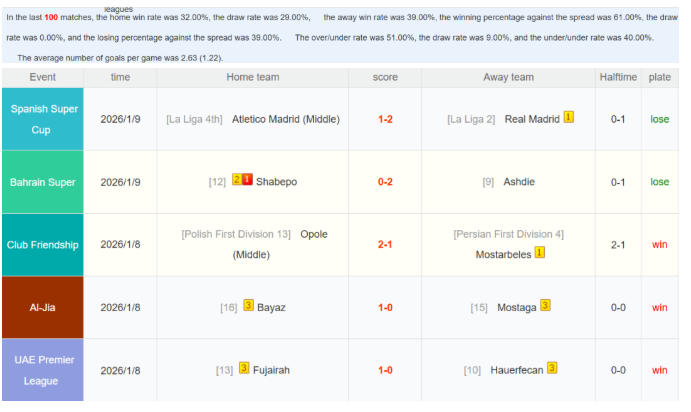Click the yellow card badge under Mostarbeles
This screenshot has width=691, height=412.
tap(540, 253)
